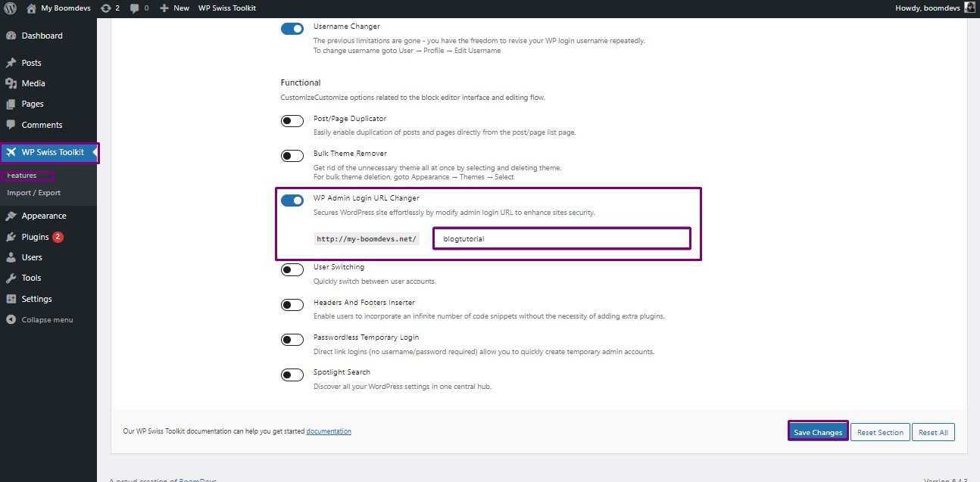980x482 pixels.
Task: Click New in the admin bar
Action: [x=182, y=8]
